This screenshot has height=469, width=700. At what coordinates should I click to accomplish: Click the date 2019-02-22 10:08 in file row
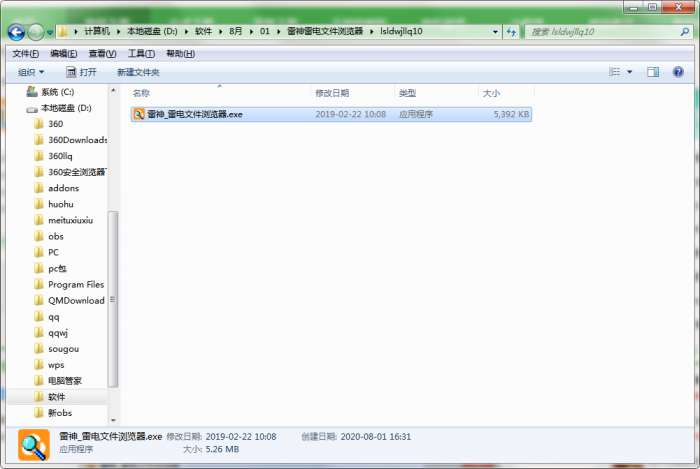[x=350, y=114]
